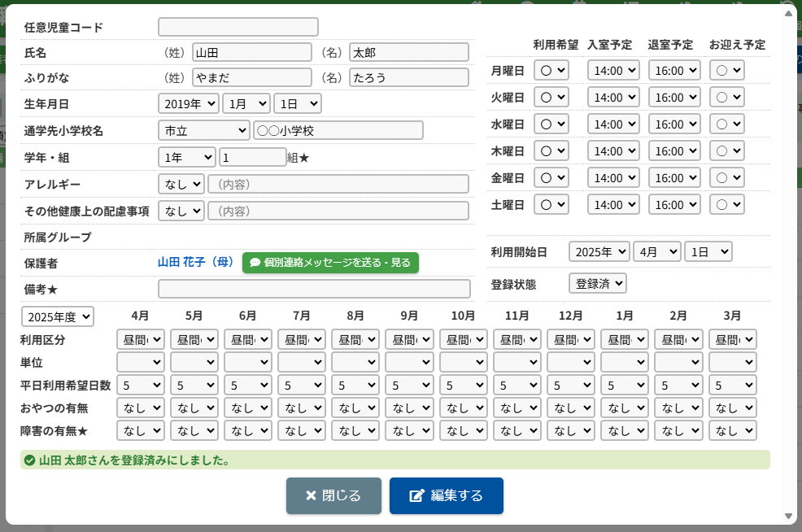Screen dimensions: 802x532
Task: Open the 登録状態 dropdown
Action: 597,283
